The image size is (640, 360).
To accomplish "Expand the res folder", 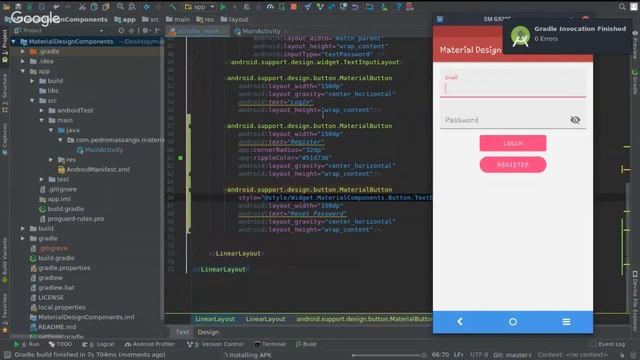I will [51, 160].
